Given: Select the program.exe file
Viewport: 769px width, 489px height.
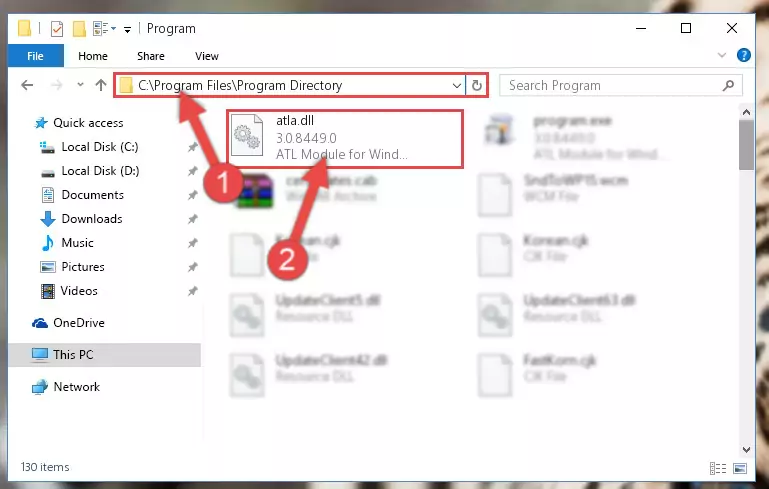Looking at the screenshot, I should tap(575, 137).
